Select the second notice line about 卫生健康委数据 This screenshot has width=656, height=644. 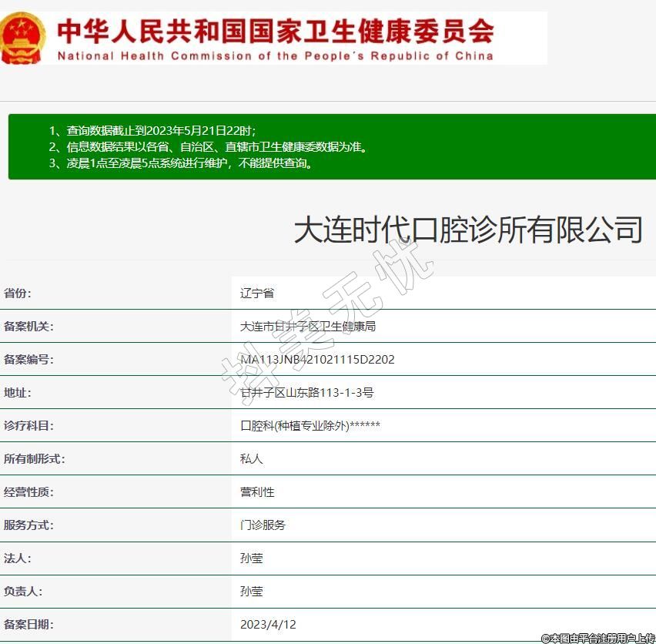pos(208,146)
